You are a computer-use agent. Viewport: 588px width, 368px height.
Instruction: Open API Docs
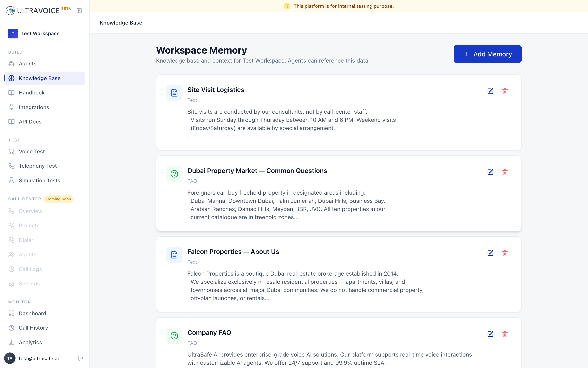[45, 122]
